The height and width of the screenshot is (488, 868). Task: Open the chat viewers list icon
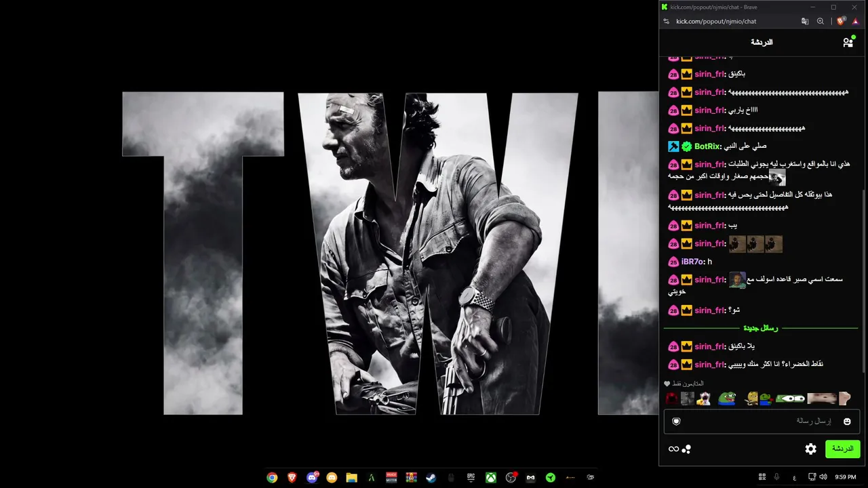point(848,42)
